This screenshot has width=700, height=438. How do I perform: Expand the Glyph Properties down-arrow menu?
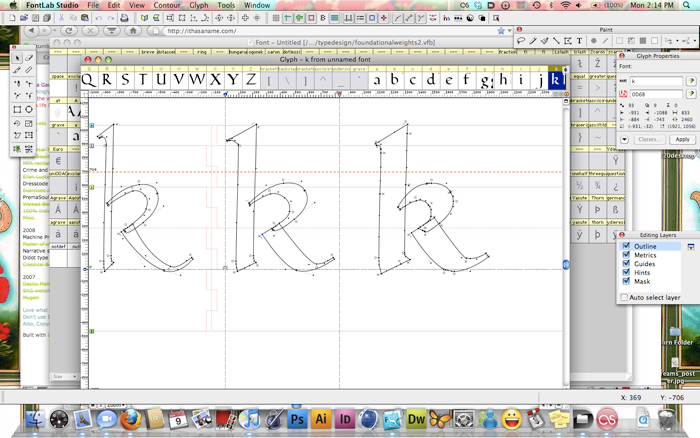(x=624, y=139)
